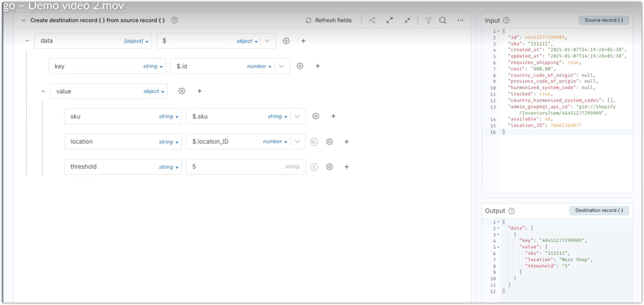
Task: Open the filter funnel icon in the toolbar
Action: 428,21
